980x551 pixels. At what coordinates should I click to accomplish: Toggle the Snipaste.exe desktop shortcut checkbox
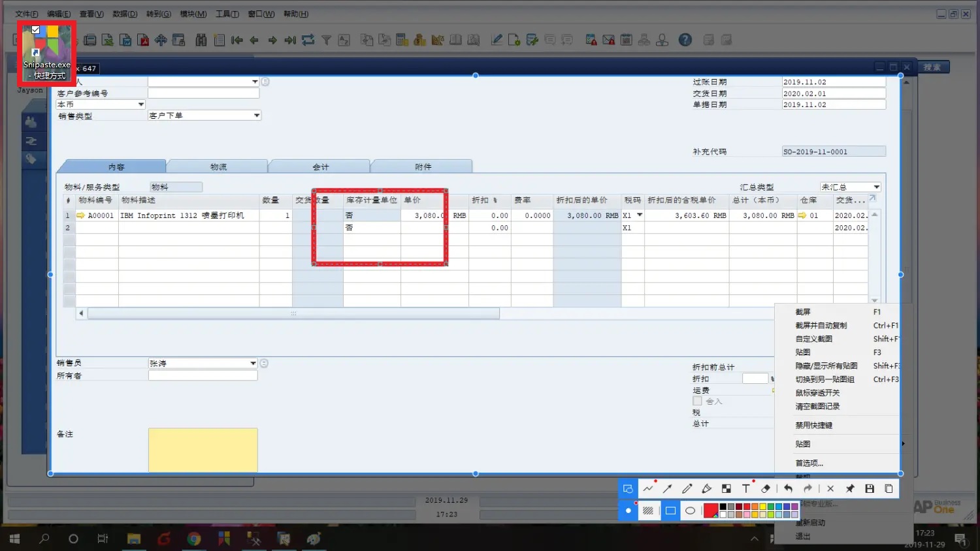[x=36, y=29]
